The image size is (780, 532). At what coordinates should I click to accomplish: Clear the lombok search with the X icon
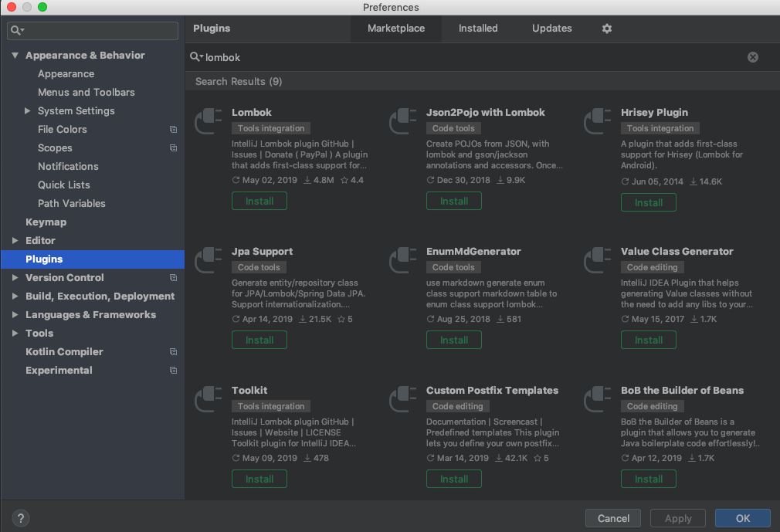click(753, 57)
